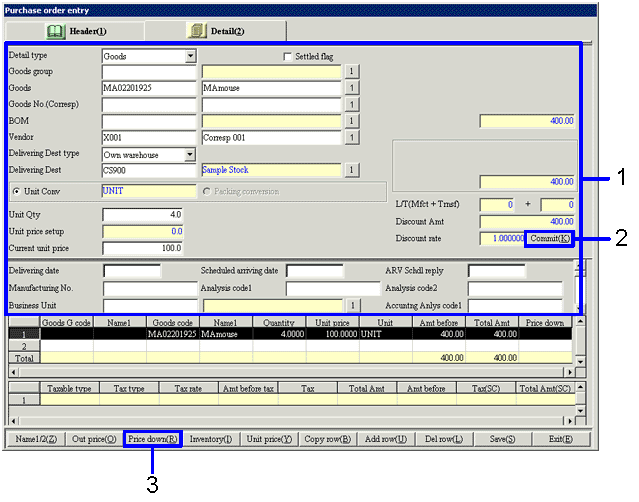Switch to the Detail(2) tab

click(x=216, y=31)
